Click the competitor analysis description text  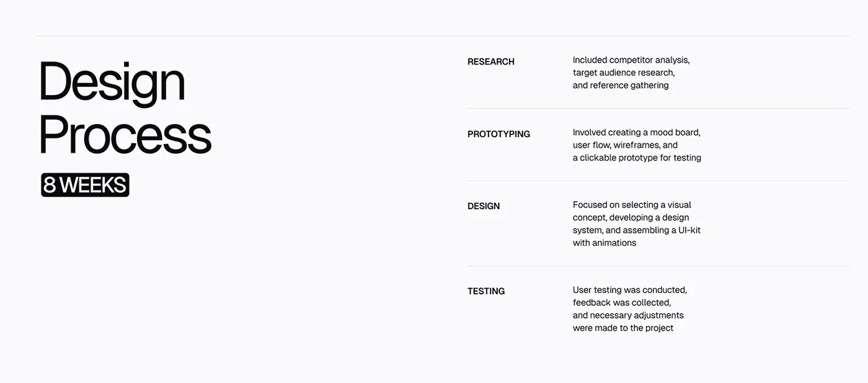(631, 73)
